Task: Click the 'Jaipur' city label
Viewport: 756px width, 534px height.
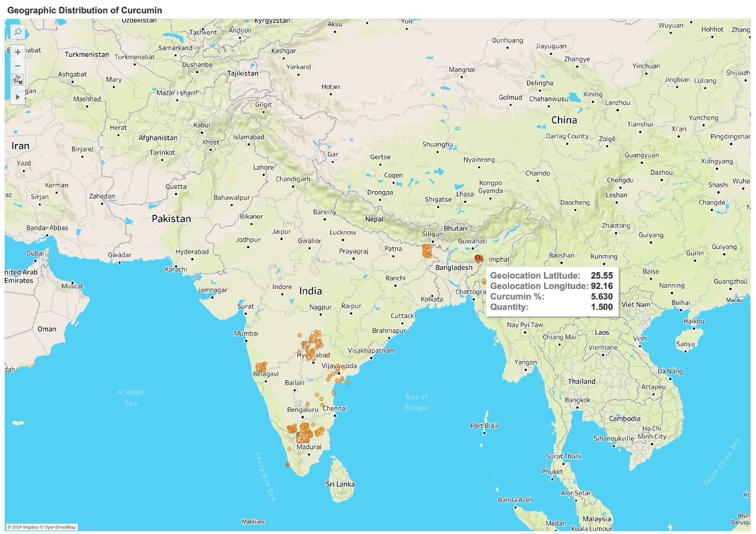Action: point(282,232)
